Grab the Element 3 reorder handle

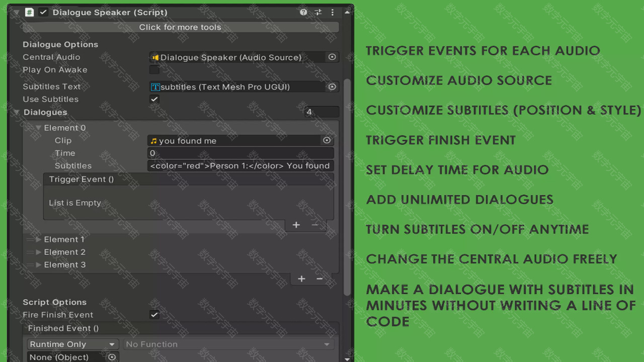click(x=30, y=265)
